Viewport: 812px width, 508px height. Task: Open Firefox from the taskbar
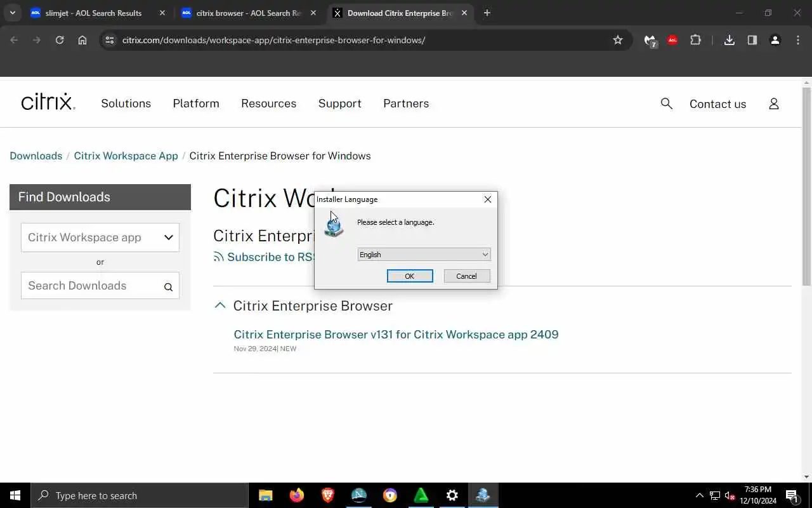click(297, 495)
